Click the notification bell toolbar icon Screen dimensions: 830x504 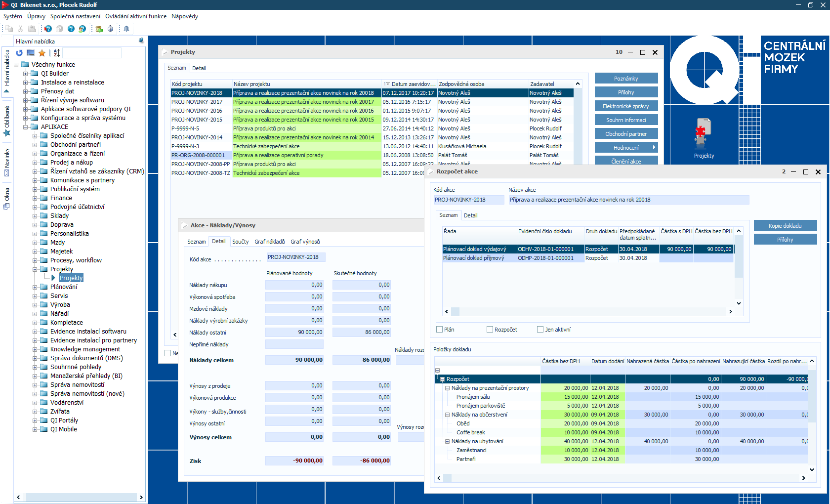126,29
